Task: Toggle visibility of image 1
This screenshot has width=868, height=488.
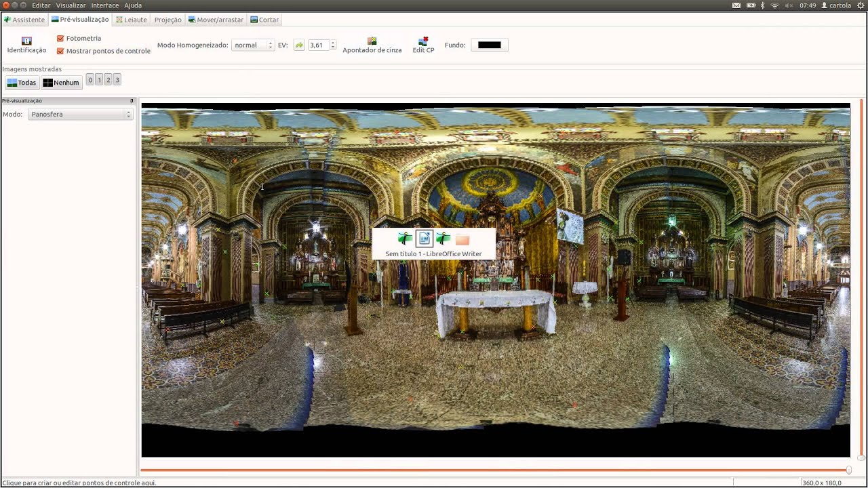Action: (99, 80)
